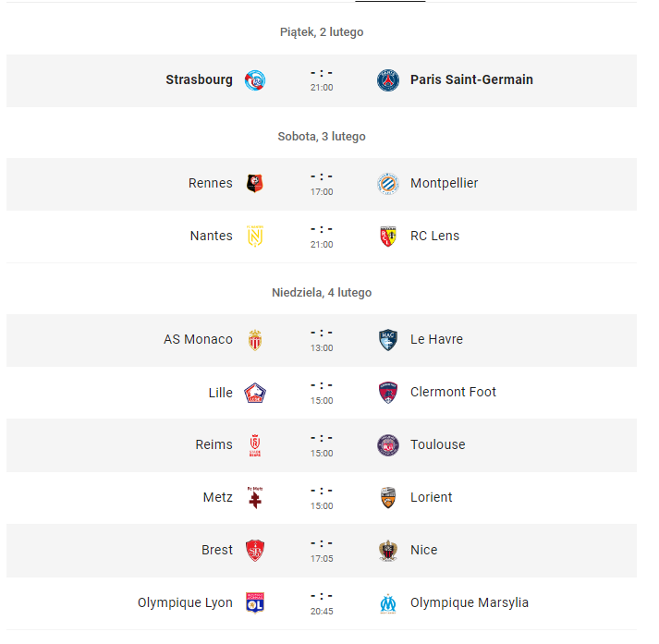659x644 pixels.
Task: Click the Strasbourg club crest
Action: tap(255, 80)
